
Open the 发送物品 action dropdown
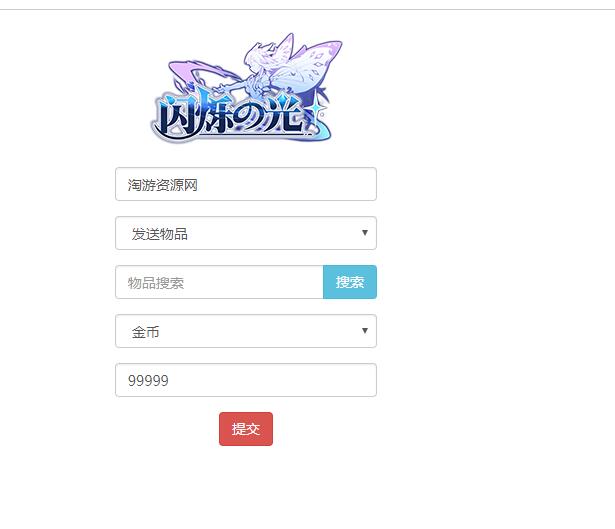tap(246, 233)
